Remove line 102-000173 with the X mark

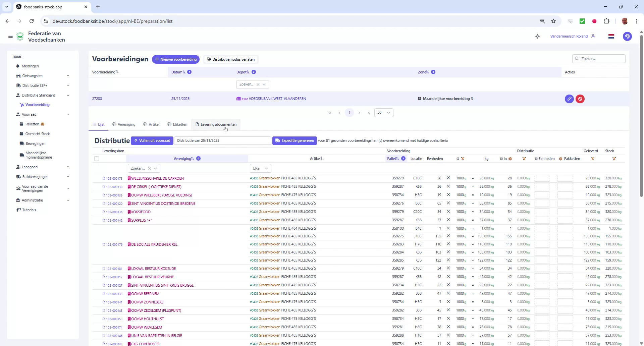(448, 178)
